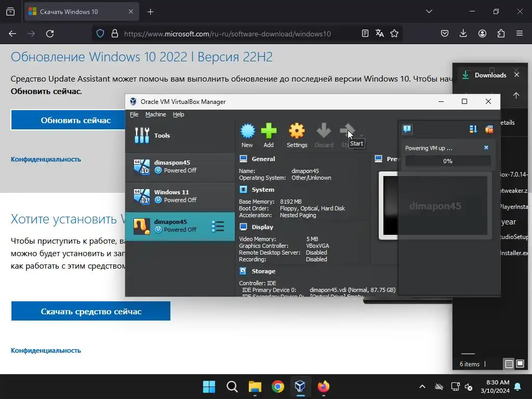Click the tracking protection shield icon
Screen dimensions: 532x399
tap(100, 33)
